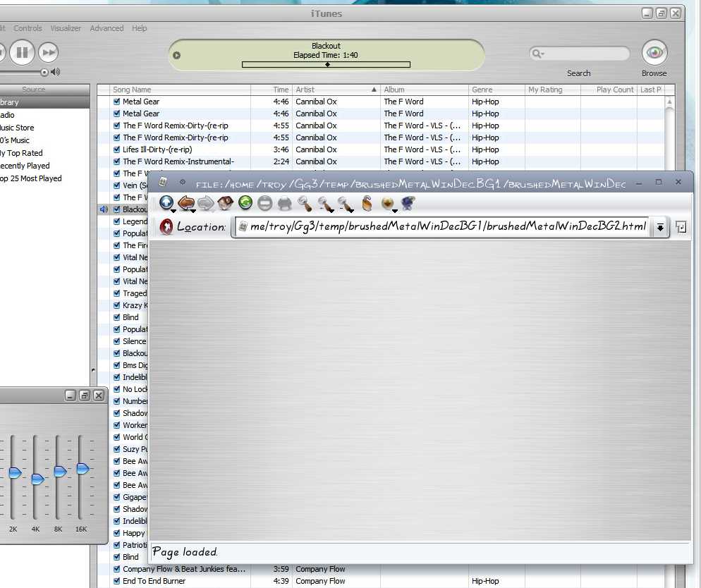The height and width of the screenshot is (588, 701).
Task: Click the grey Forward arrow in Konqueror
Action: point(206,203)
